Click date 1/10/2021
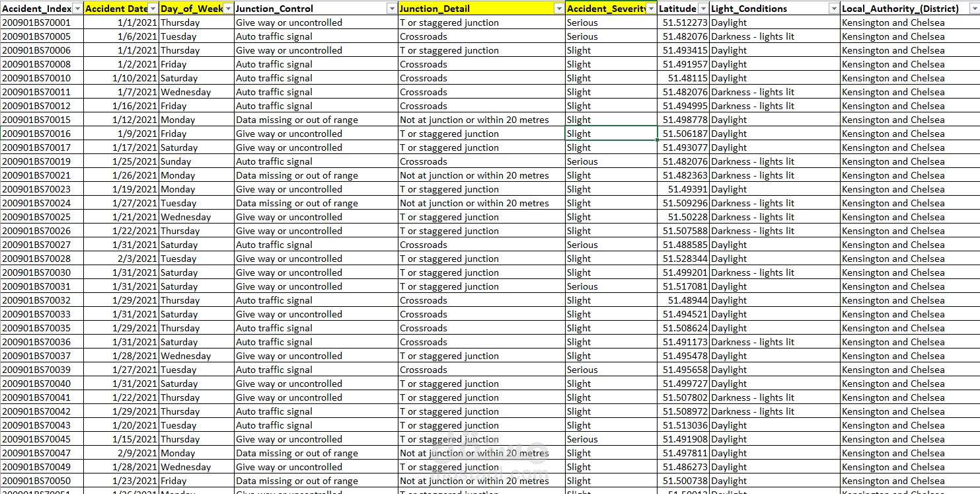Viewport: 980px width, 494px height. [122, 78]
